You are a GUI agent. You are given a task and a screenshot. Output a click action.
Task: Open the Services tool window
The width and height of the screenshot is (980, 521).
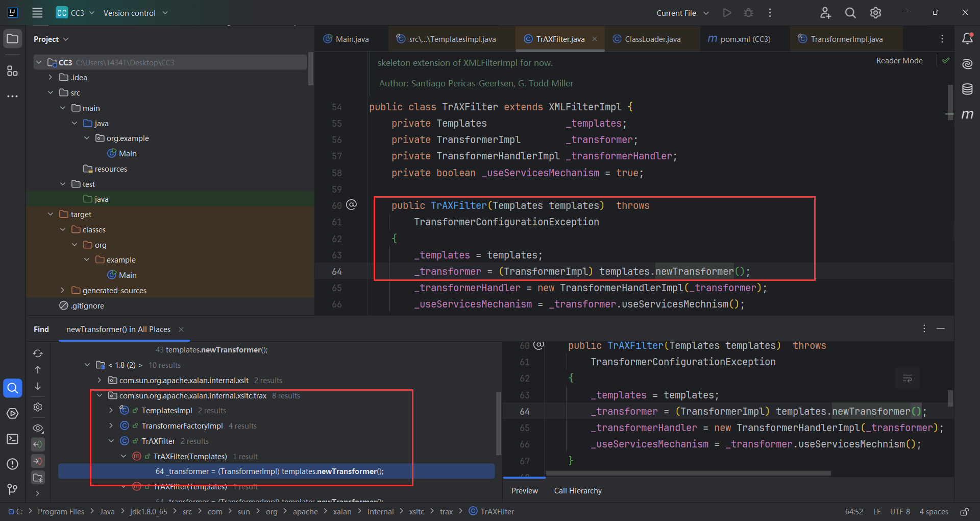(12, 413)
